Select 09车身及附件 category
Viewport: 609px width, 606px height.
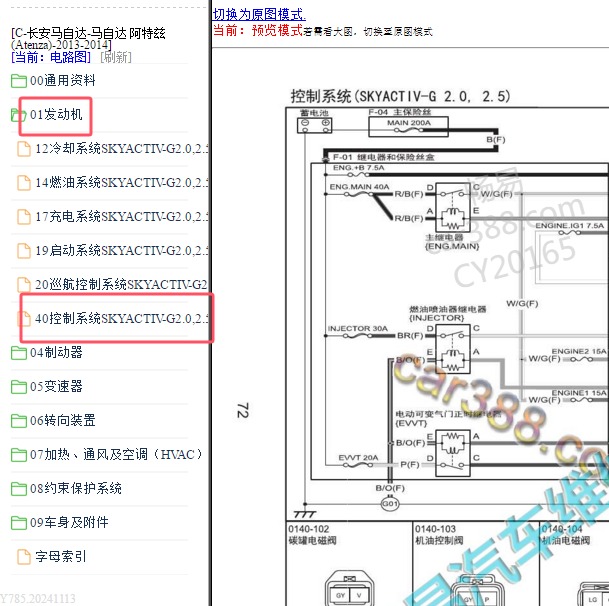[x=69, y=522]
